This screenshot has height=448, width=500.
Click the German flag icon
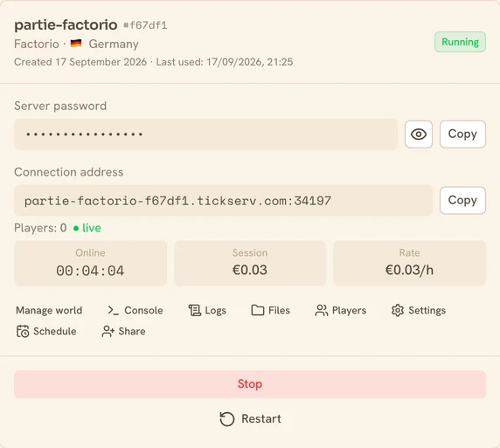76,43
